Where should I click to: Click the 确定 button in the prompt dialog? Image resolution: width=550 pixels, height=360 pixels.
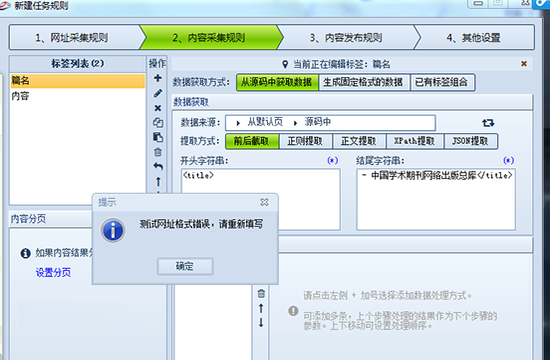click(x=185, y=266)
